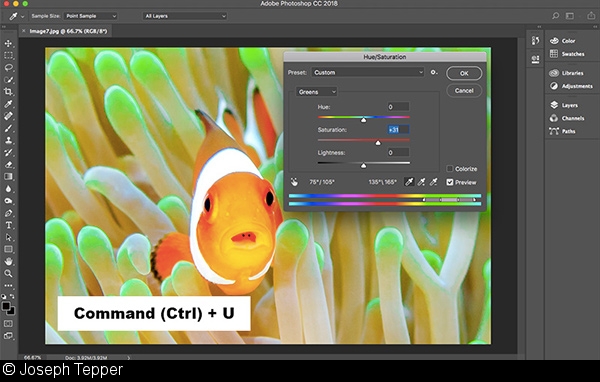Collapse the History/Properties icon column arrows
600x382 pixels.
(539, 27)
